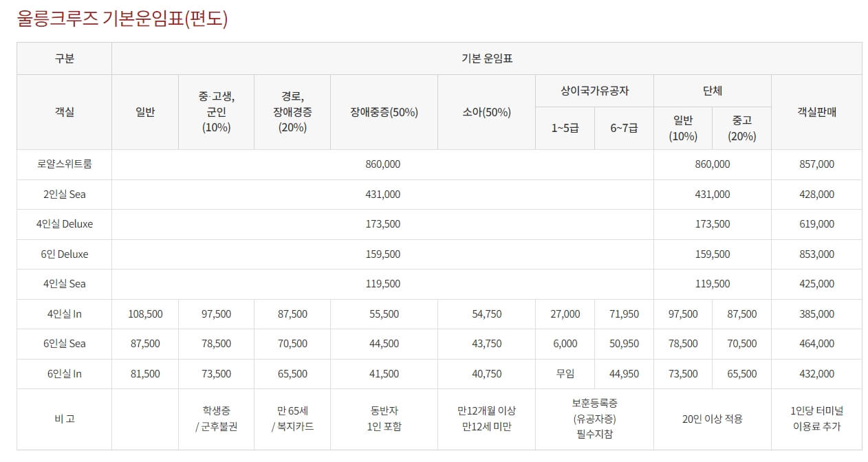Screen dimensions: 868x462
Task: Select the '단체' group header
Action: (x=713, y=91)
